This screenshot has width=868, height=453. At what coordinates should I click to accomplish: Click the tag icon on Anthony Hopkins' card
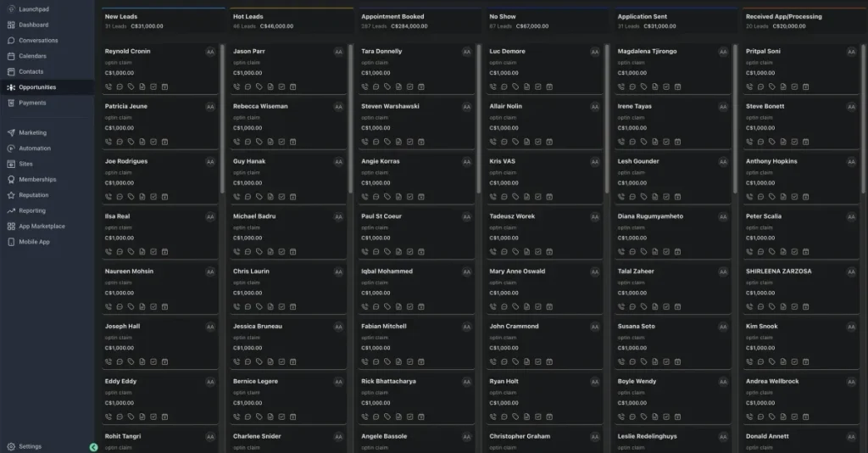point(771,196)
